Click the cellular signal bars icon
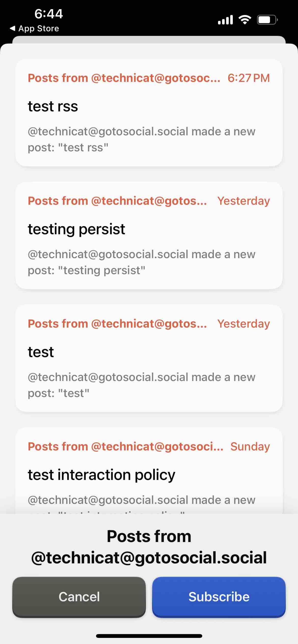 coord(225,20)
